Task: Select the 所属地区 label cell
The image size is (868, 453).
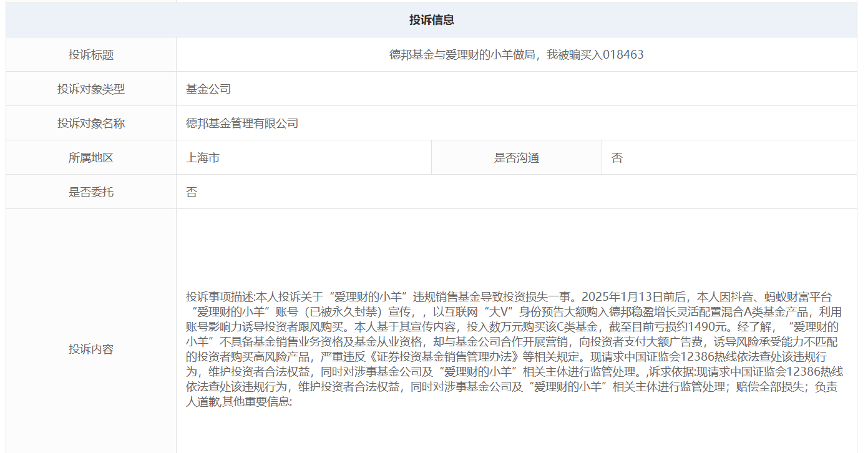Action: click(x=91, y=158)
